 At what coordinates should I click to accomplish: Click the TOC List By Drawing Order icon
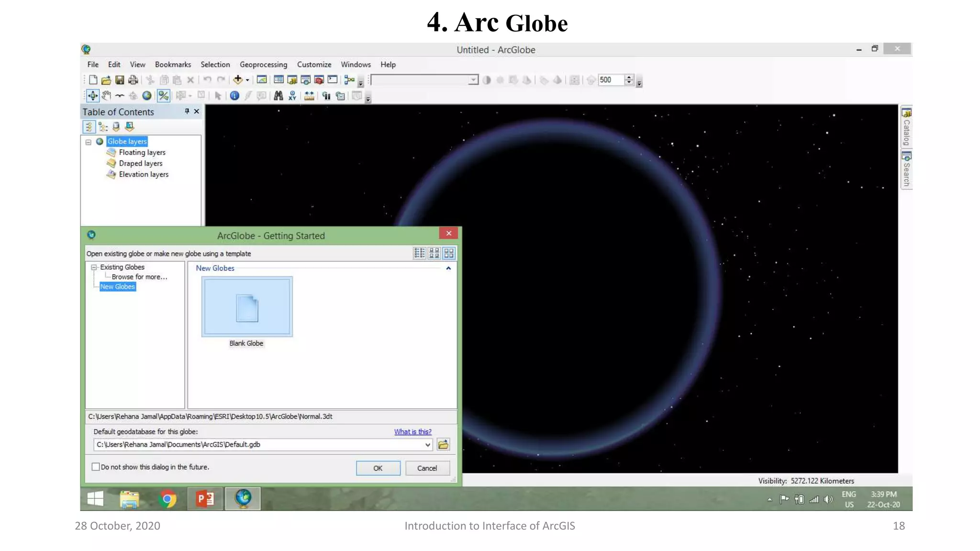tap(89, 127)
